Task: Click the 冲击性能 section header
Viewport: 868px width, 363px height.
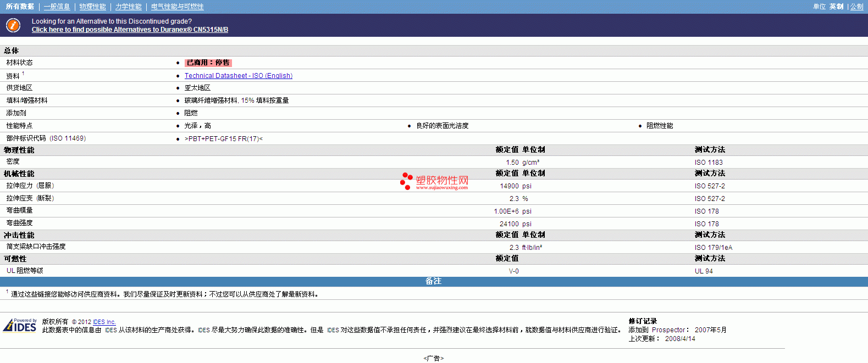Action: coord(19,235)
